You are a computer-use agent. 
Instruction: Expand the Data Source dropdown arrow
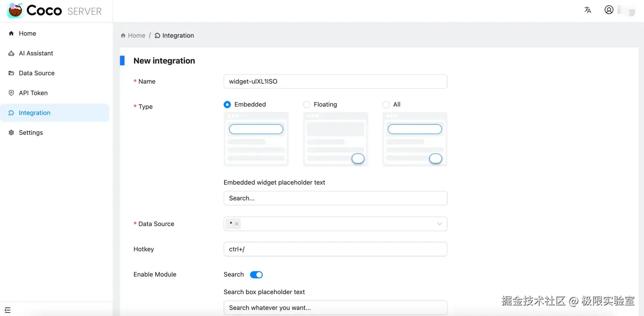(440, 224)
